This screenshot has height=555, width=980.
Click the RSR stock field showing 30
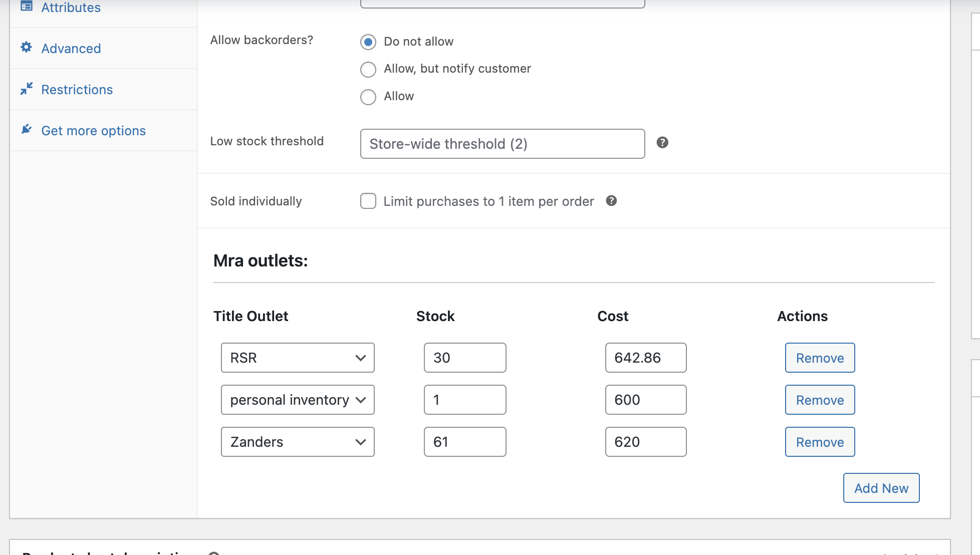(x=465, y=358)
